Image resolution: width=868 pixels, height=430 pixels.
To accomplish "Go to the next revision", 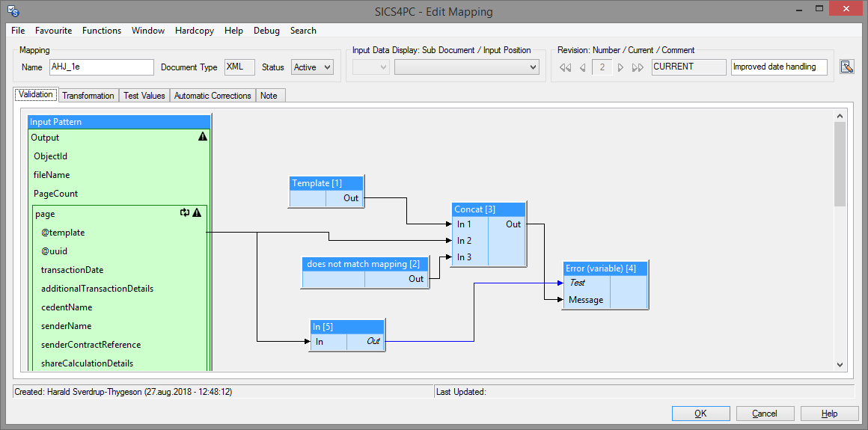I will click(x=620, y=67).
